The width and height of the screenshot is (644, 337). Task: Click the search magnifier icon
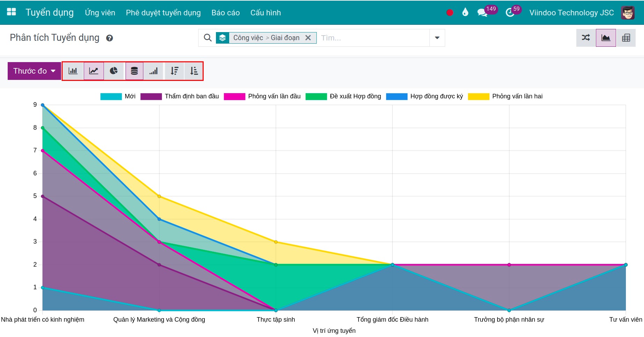pyautogui.click(x=208, y=38)
